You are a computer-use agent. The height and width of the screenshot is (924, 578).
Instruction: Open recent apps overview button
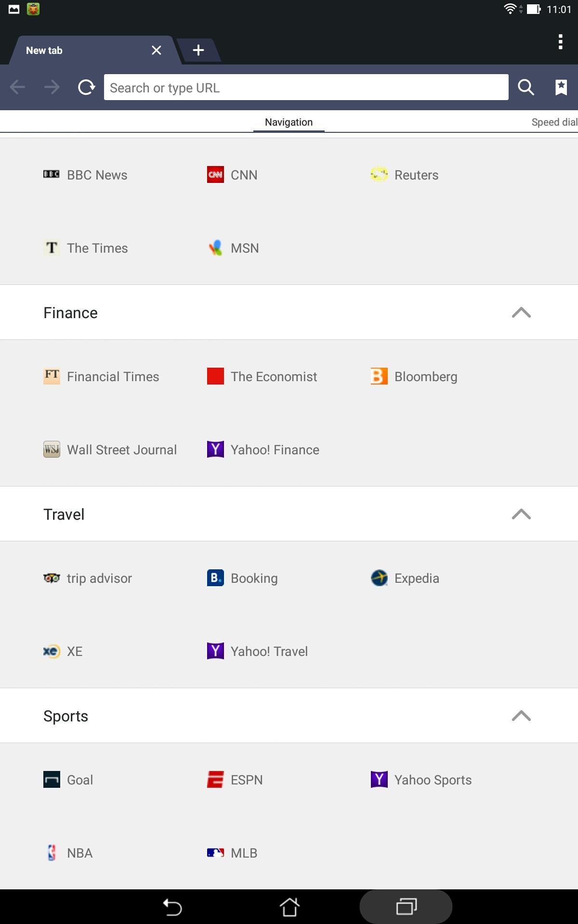pyautogui.click(x=406, y=907)
